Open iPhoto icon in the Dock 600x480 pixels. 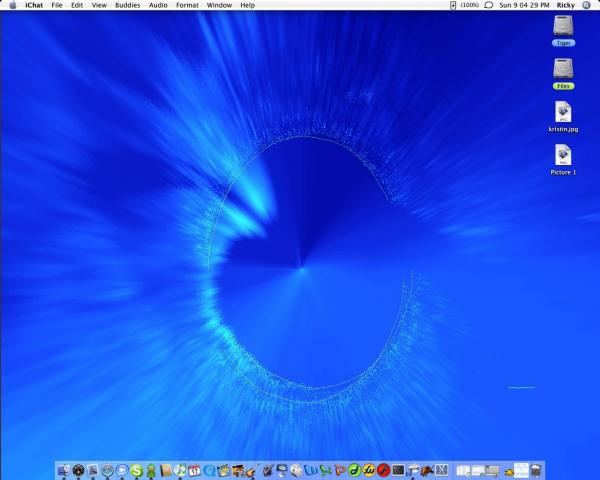(x=238, y=470)
